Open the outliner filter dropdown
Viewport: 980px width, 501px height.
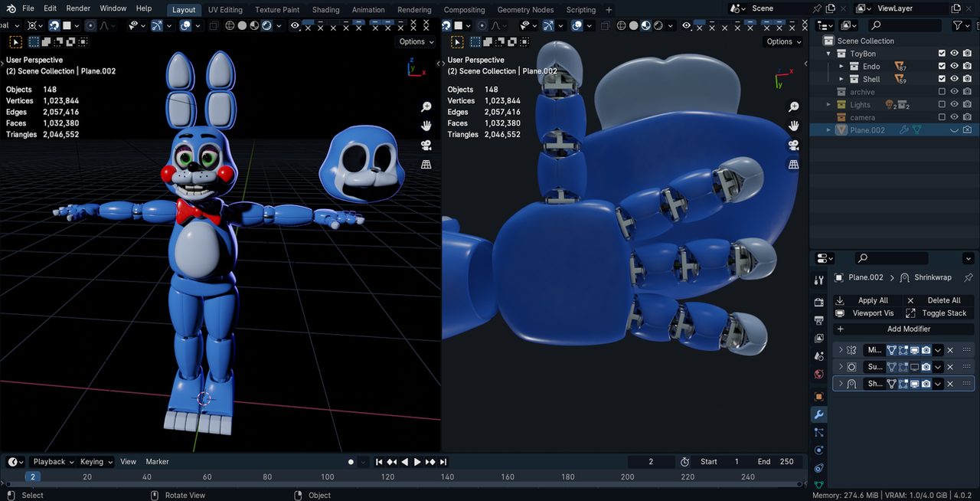[962, 25]
